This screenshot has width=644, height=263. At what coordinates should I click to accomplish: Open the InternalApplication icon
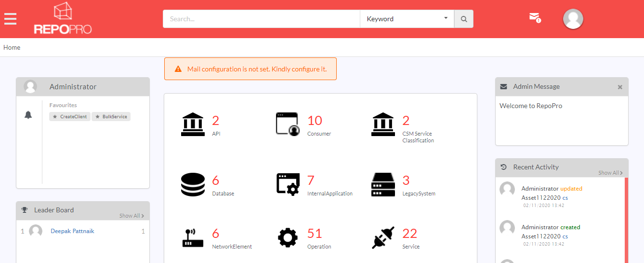tap(288, 184)
